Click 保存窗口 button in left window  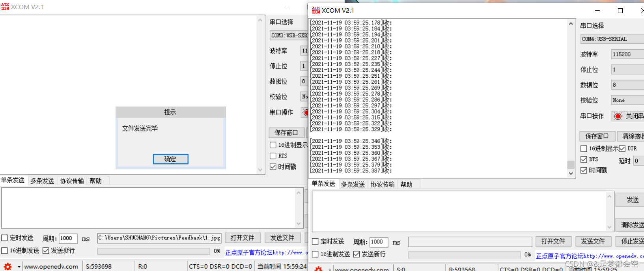(287, 133)
